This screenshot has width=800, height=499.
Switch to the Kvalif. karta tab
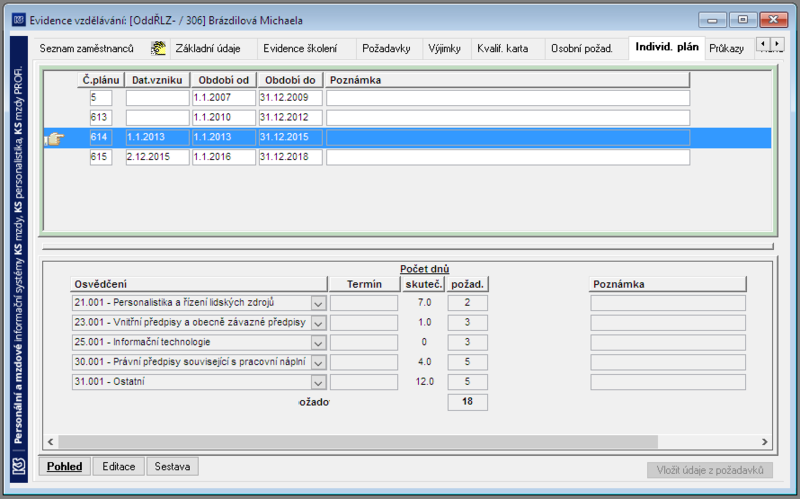[503, 48]
